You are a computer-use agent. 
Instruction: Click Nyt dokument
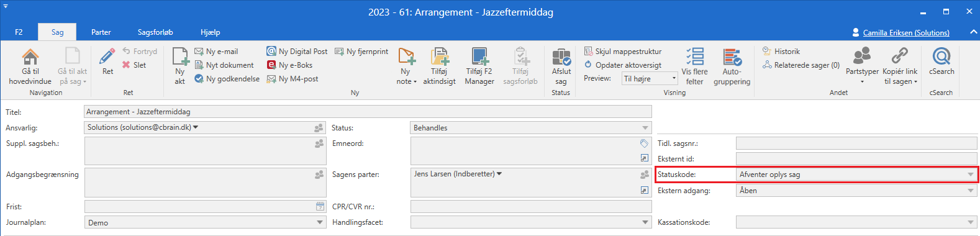[x=224, y=65]
